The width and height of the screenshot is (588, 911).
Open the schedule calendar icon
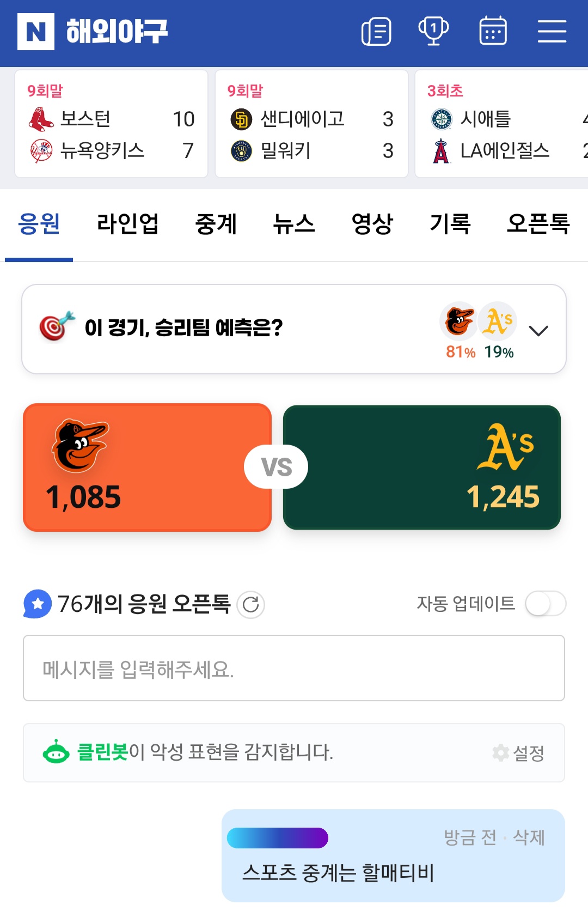[493, 31]
